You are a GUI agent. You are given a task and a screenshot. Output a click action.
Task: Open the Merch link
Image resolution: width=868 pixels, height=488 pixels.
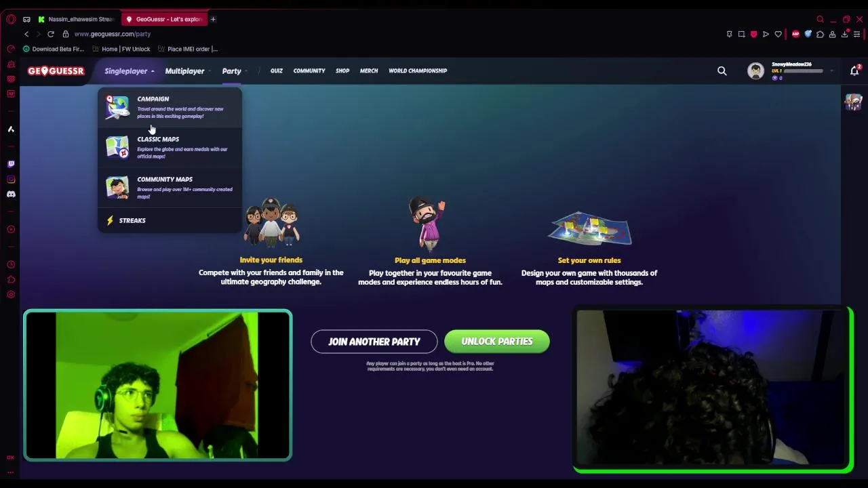coord(369,70)
